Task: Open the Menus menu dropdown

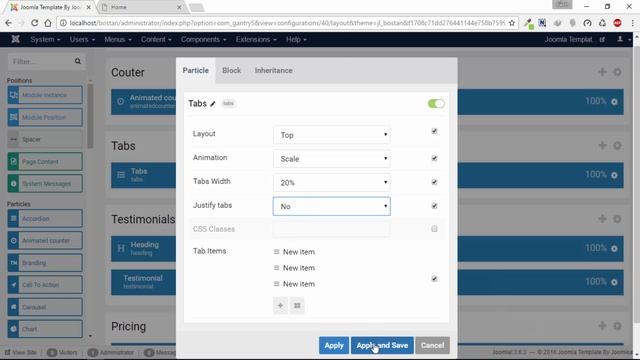Action: 118,40
